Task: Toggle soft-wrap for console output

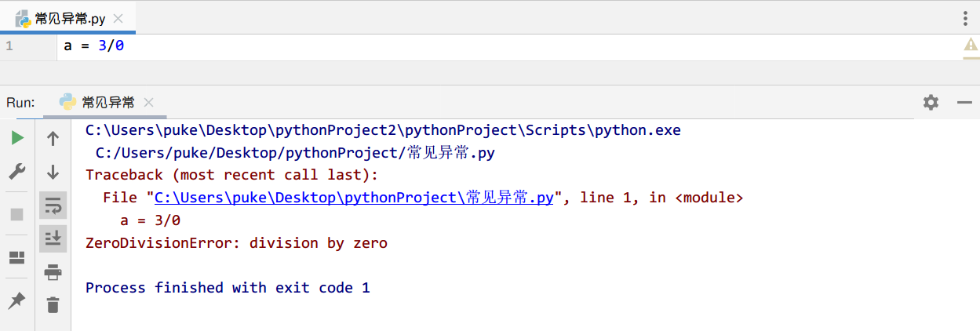Action: coord(53,206)
